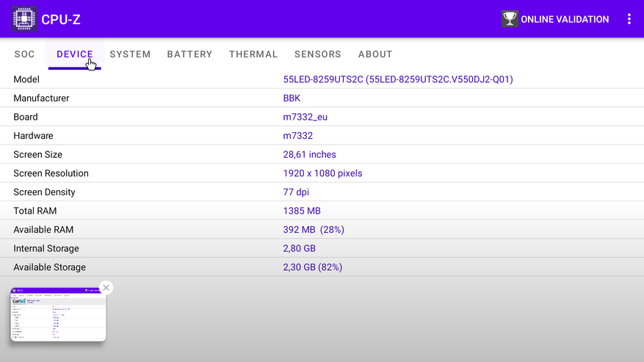The image size is (644, 362).
Task: Open the three-dot overflow menu
Action: click(x=629, y=19)
